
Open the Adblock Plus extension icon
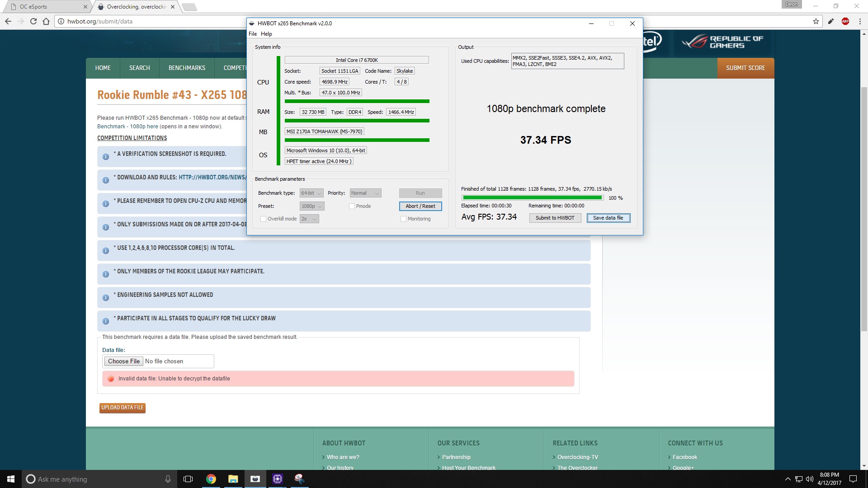845,21
